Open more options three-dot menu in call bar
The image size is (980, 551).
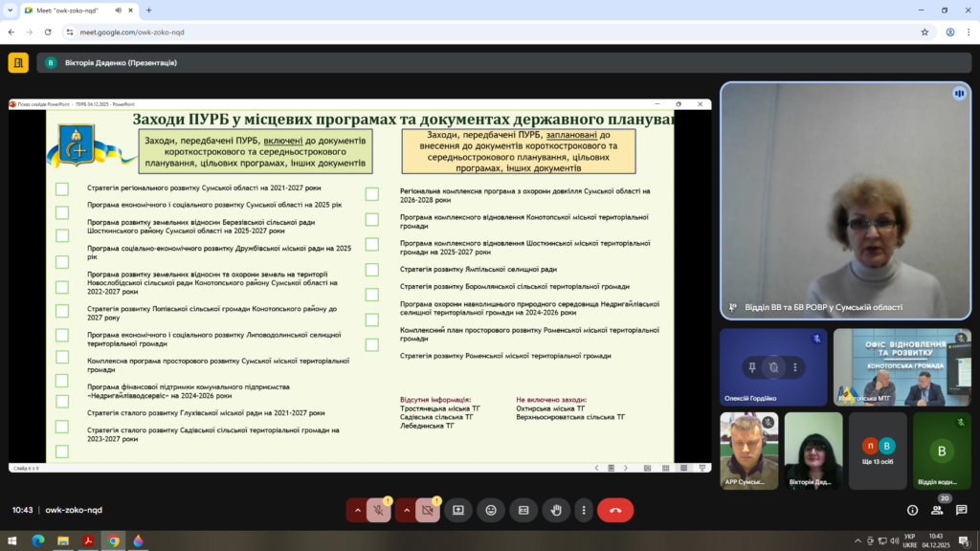click(583, 510)
